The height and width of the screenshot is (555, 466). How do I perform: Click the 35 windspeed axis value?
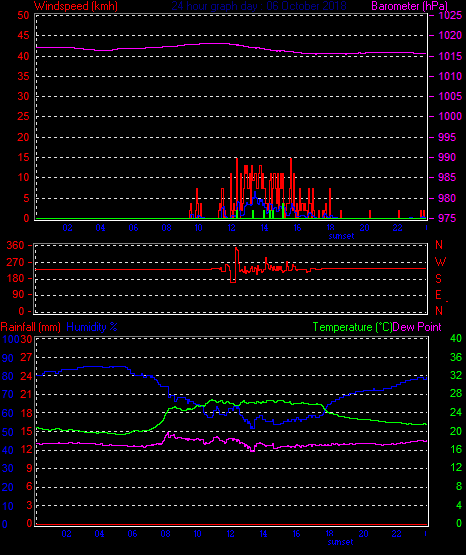(23, 76)
